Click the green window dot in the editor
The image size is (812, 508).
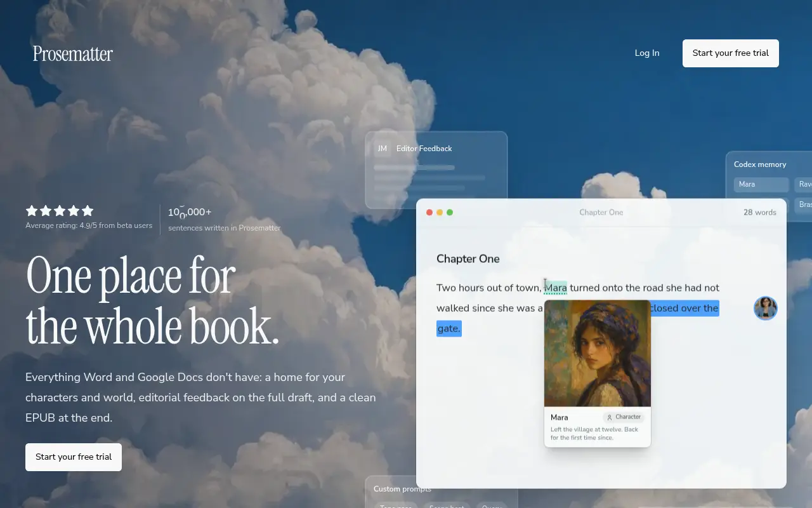coord(450,212)
